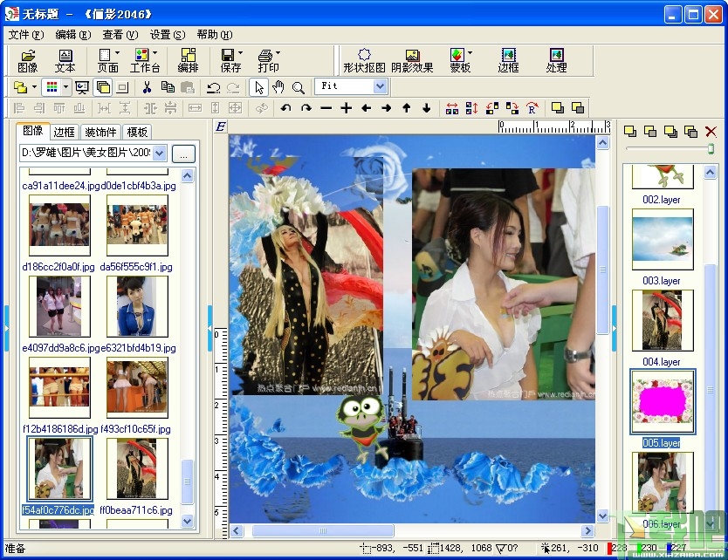728x560 pixels.
Task: Toggle the right layer panel collapse handle
Action: [615, 328]
